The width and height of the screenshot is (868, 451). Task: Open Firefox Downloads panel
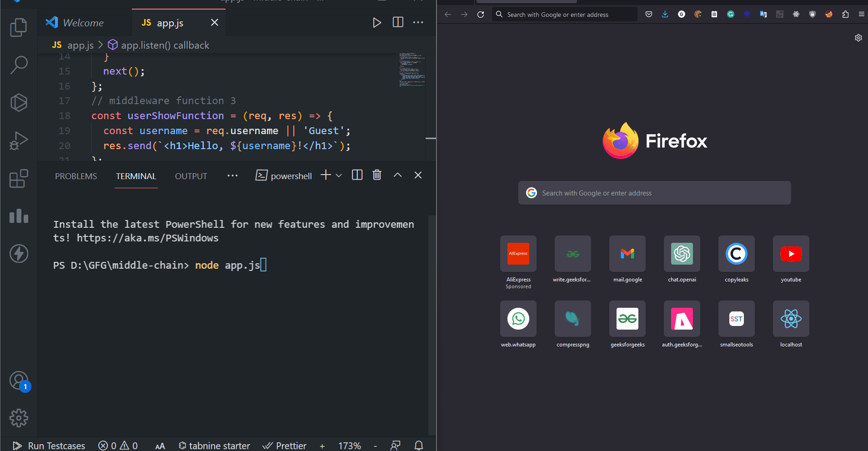coord(665,14)
